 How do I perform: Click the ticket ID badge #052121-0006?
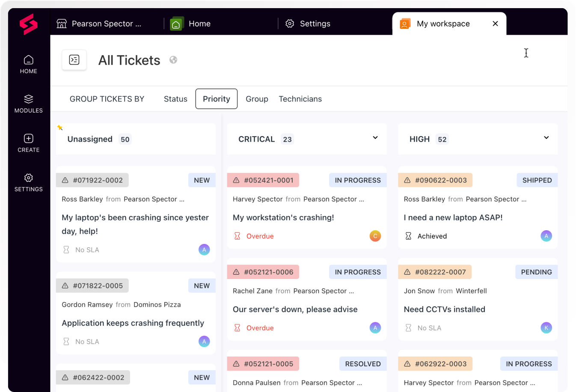pyautogui.click(x=263, y=272)
